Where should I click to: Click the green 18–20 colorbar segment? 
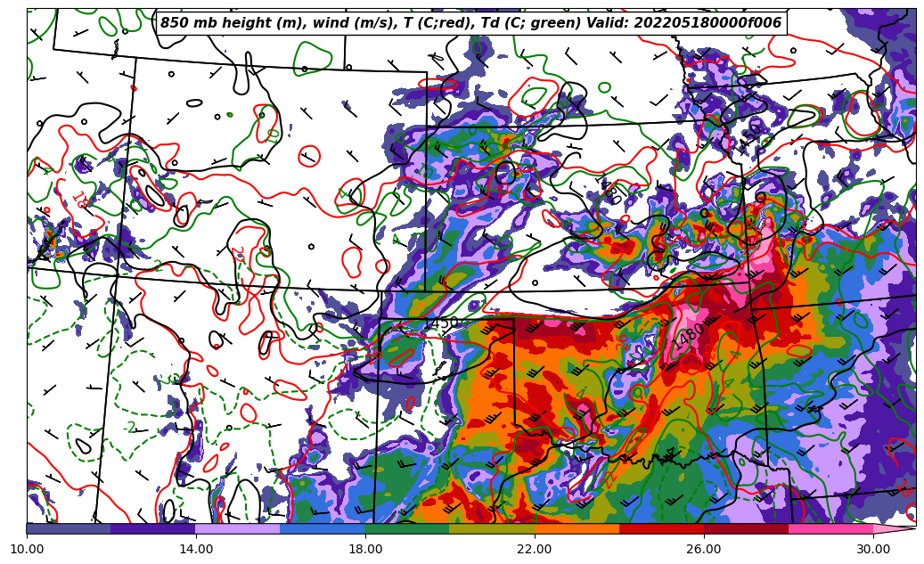(407, 528)
